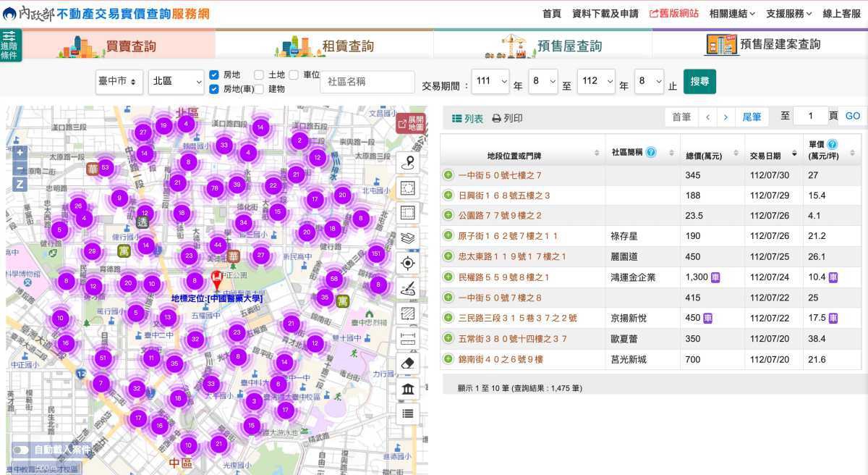This screenshot has width=868, height=475.
Task: Open the 臺中市 city dropdown
Action: [119, 82]
